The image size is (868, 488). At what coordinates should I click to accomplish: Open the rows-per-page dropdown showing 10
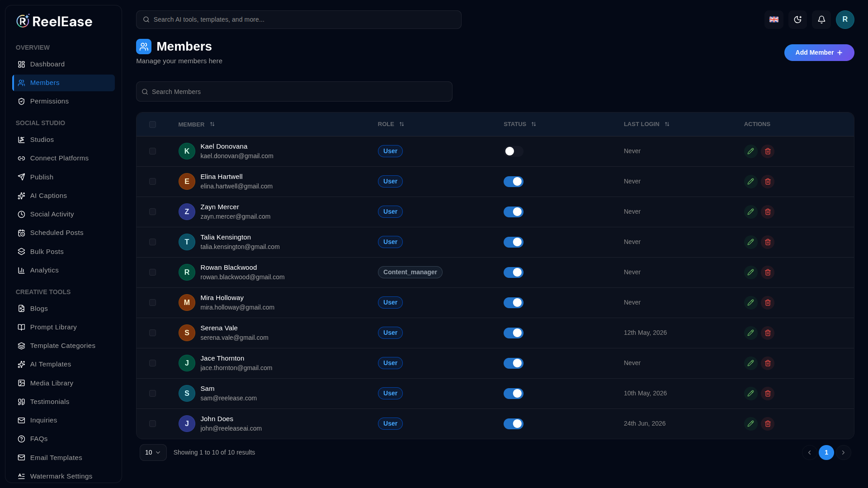(x=153, y=452)
